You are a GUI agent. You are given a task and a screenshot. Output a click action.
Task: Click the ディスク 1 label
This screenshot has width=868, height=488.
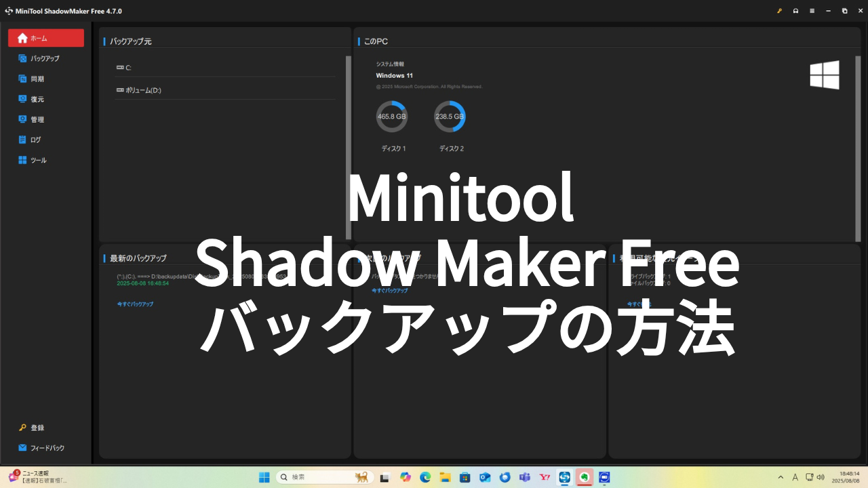[393, 148]
